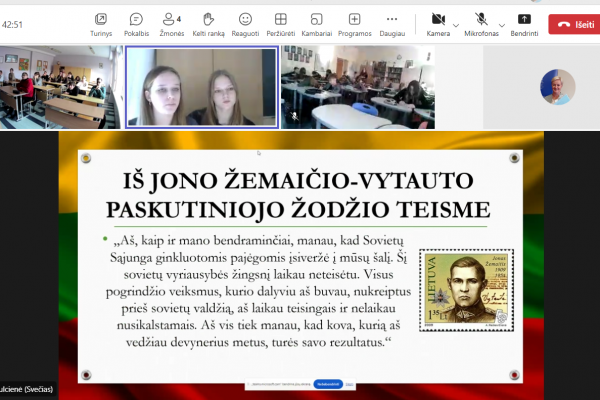The image size is (600, 400).
Task: Click the meeting timer 42:51
Action: pyautogui.click(x=12, y=25)
